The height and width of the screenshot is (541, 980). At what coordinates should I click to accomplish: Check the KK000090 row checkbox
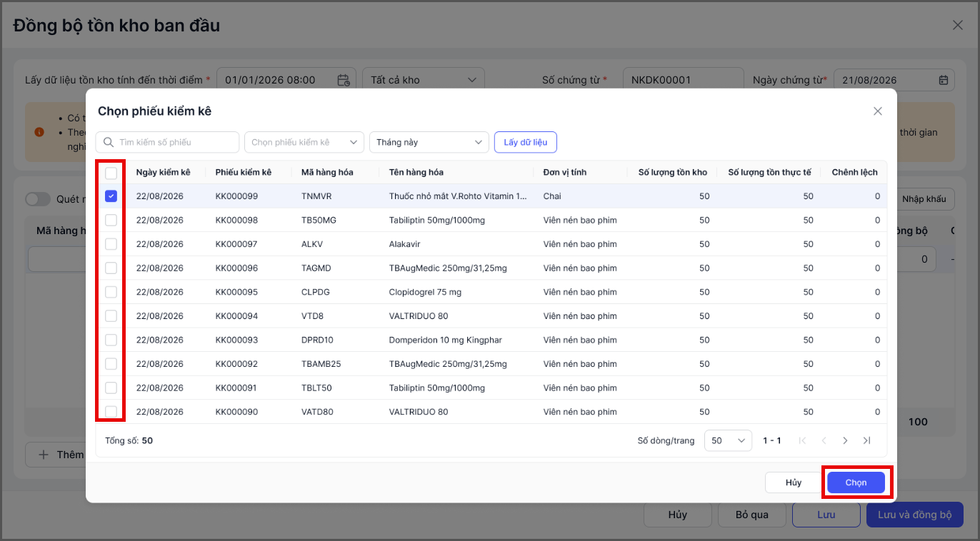pyautogui.click(x=111, y=412)
